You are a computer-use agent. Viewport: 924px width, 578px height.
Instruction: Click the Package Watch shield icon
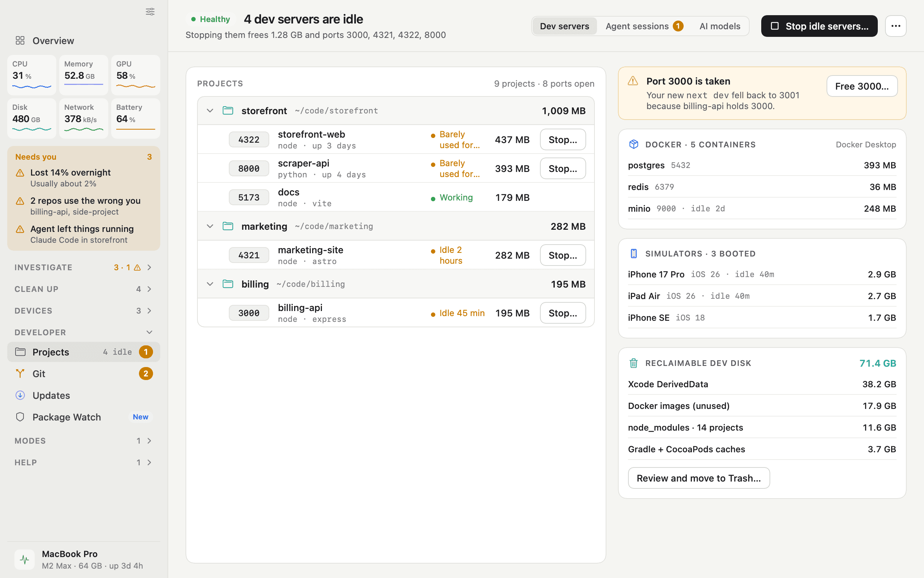tap(20, 417)
